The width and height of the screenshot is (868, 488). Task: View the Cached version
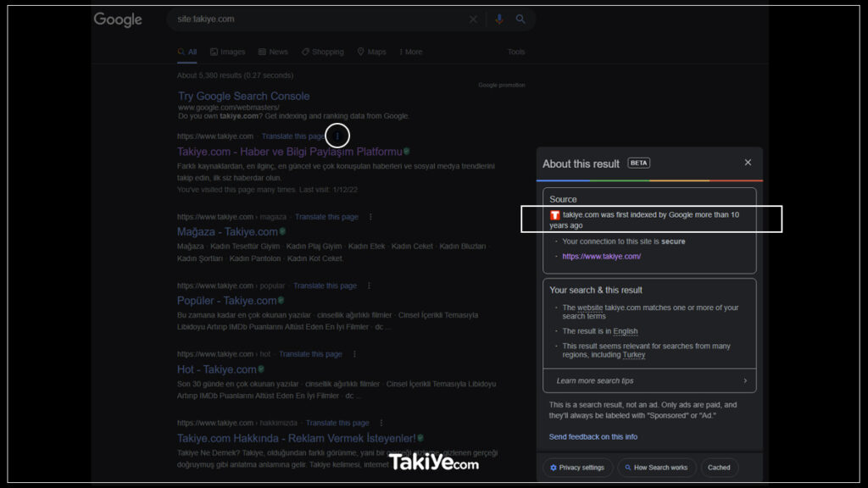coord(719,468)
